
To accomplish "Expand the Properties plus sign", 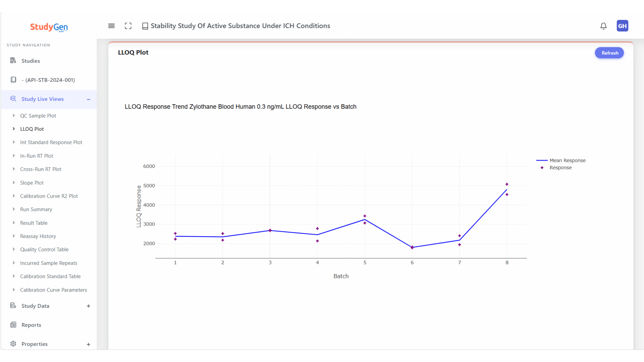I will click(89, 344).
